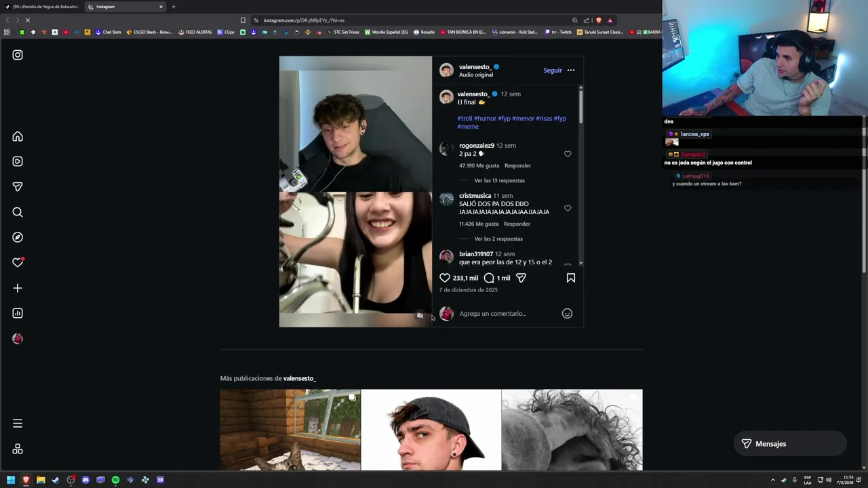
Task: Reply to cristmusica's comment
Action: point(517,224)
